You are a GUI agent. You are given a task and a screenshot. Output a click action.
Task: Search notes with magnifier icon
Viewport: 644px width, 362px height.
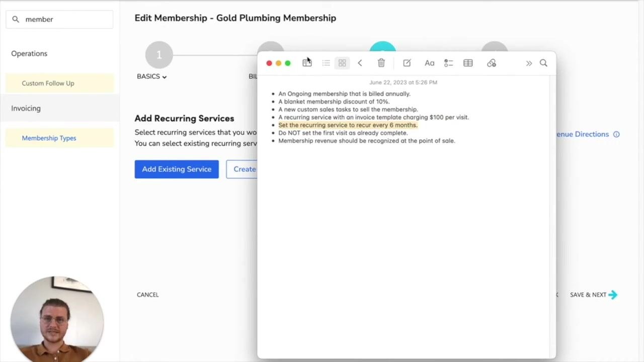[x=543, y=63]
